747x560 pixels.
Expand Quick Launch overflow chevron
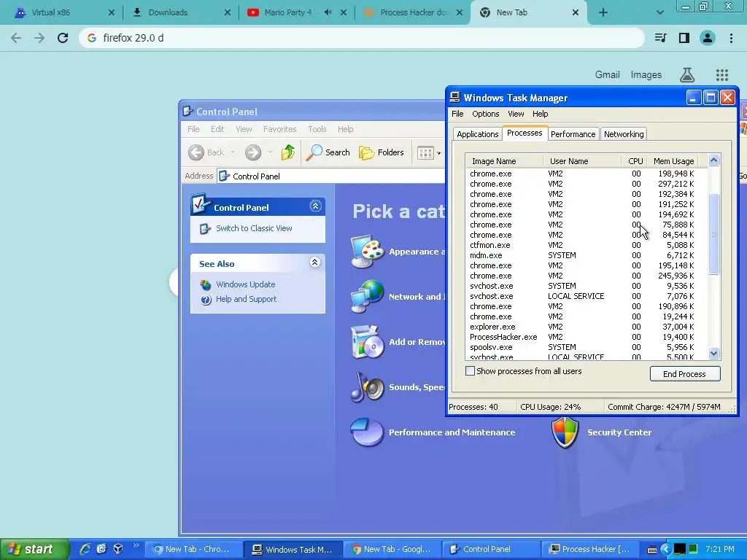click(136, 545)
